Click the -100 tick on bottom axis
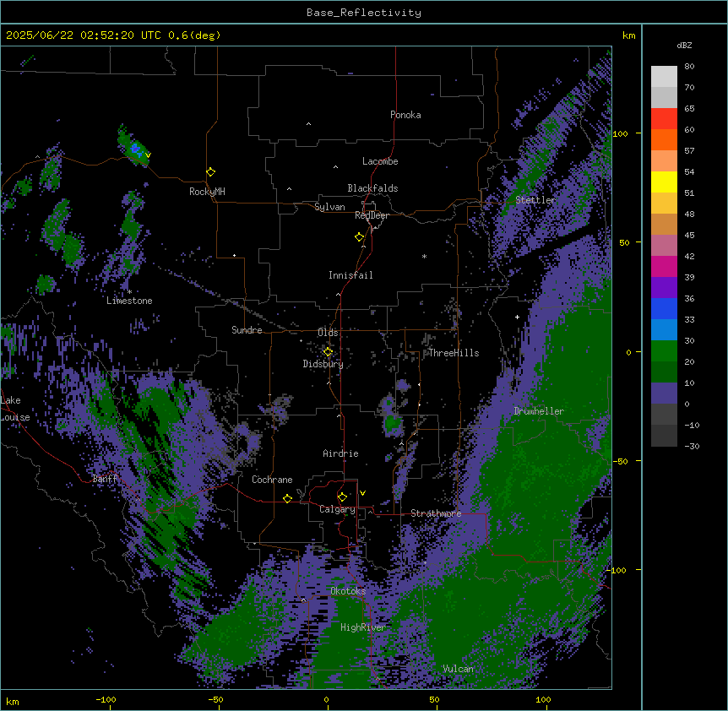The width and height of the screenshot is (728, 711). [x=106, y=699]
